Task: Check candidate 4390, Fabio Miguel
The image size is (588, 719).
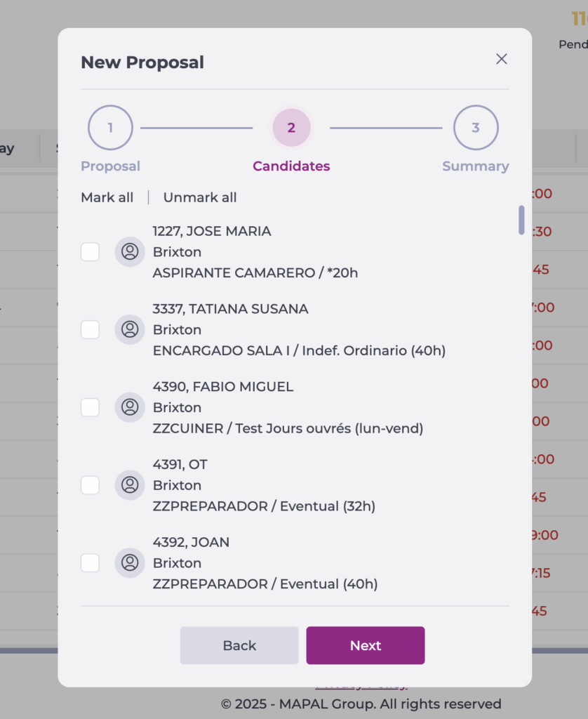Action: (91, 407)
